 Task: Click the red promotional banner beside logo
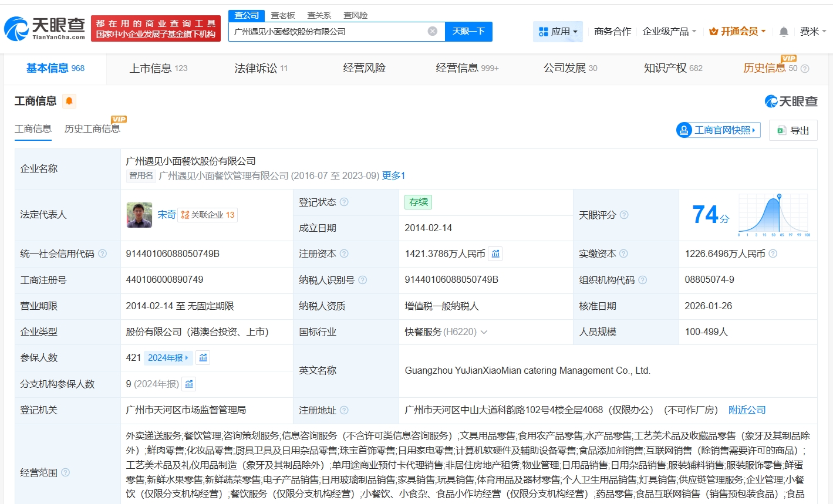pyautogui.click(x=156, y=29)
